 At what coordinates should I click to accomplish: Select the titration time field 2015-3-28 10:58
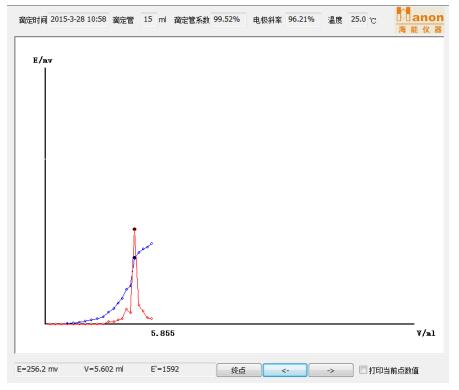point(78,19)
